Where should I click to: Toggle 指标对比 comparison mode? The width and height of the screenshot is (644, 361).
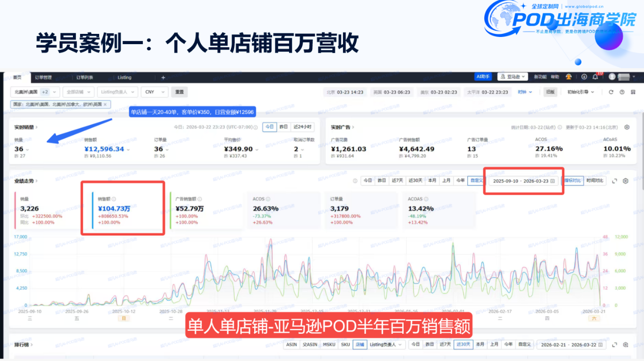pyautogui.click(x=573, y=181)
